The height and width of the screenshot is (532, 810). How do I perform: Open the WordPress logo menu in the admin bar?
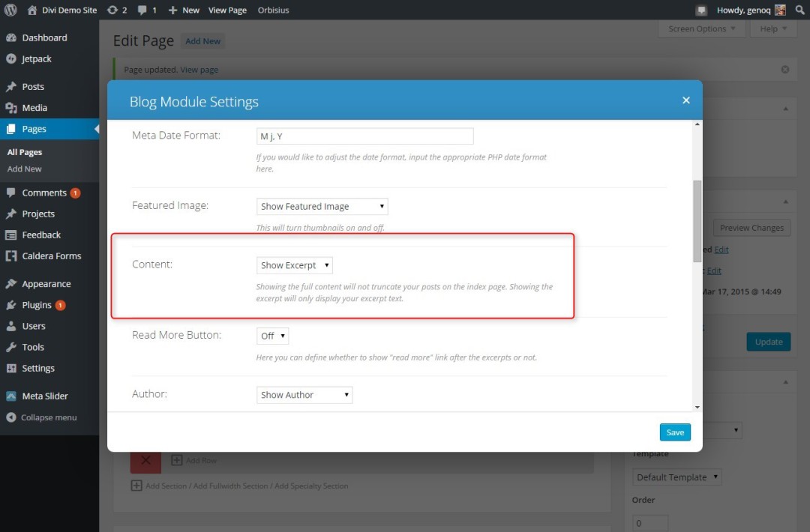[x=10, y=10]
